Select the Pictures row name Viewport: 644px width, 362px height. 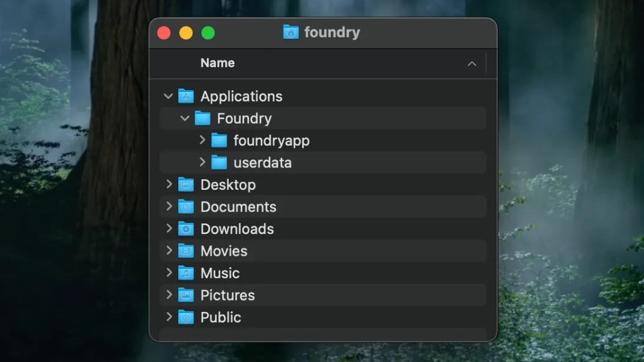coord(228,295)
